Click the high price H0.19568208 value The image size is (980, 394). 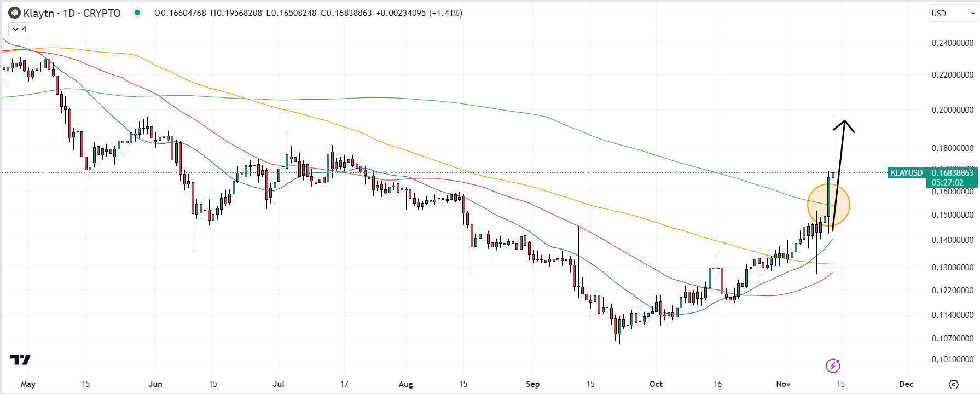(x=236, y=13)
